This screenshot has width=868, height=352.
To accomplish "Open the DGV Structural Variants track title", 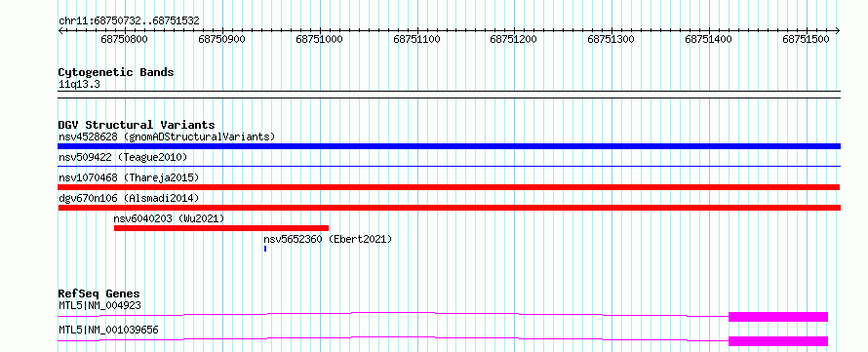I will coord(137,125).
